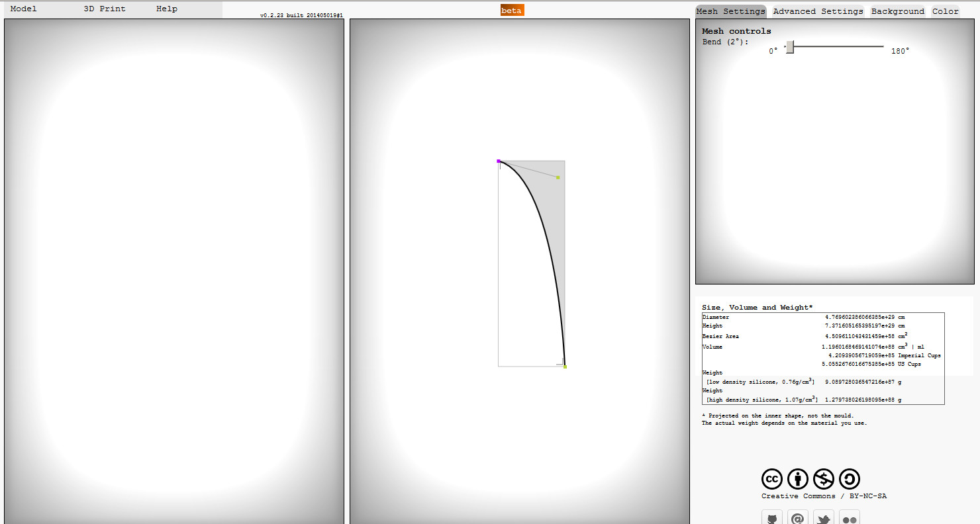Click the US Cups volume value

858,365
